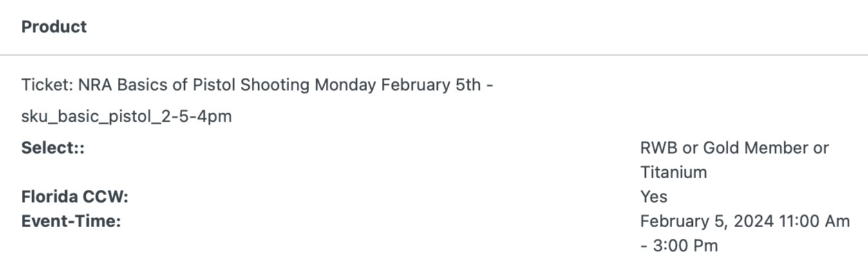Click the Product column header
The width and height of the screenshot is (868, 260).
pyautogui.click(x=53, y=27)
